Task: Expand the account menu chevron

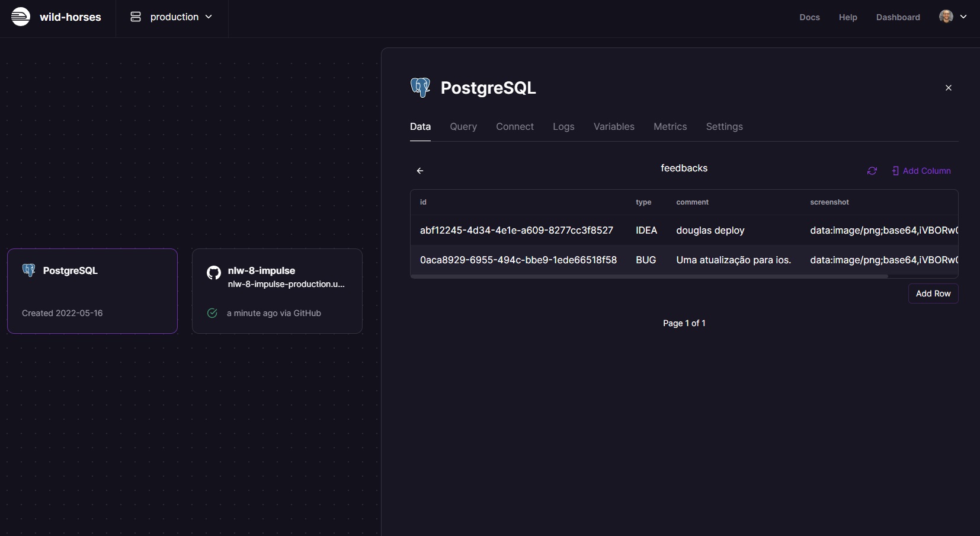Action: [963, 17]
